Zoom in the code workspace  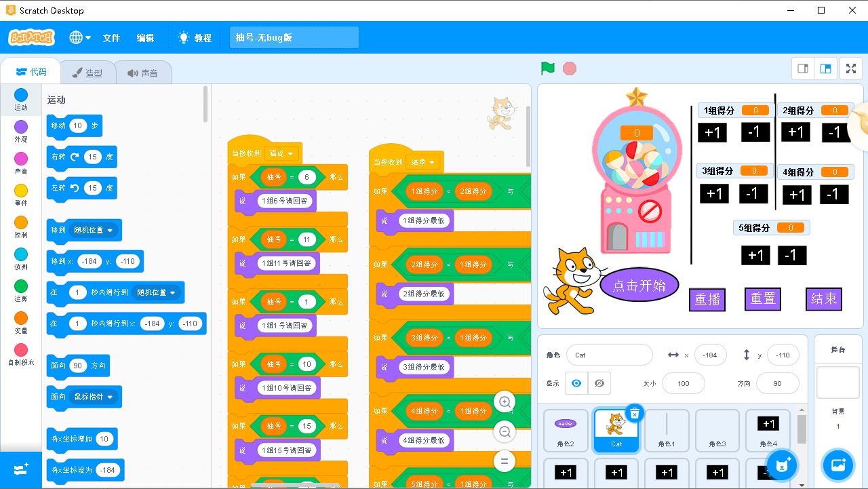pyautogui.click(x=505, y=402)
